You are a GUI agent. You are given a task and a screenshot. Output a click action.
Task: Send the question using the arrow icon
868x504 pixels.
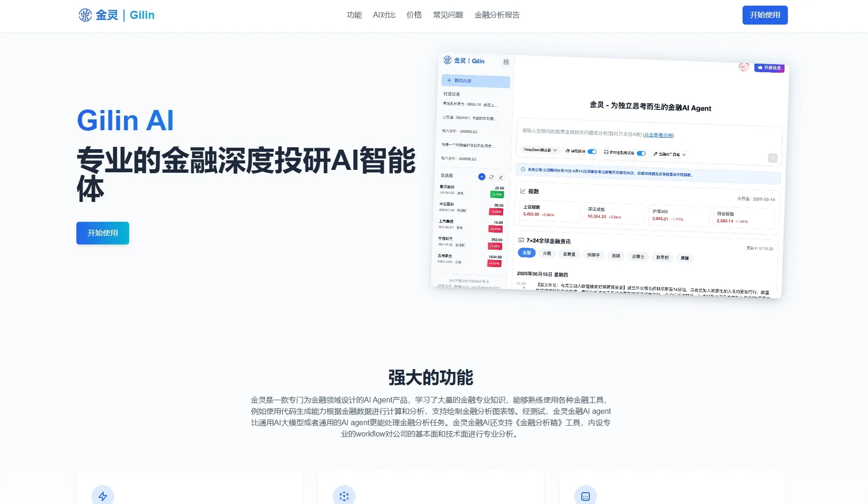coord(772,158)
